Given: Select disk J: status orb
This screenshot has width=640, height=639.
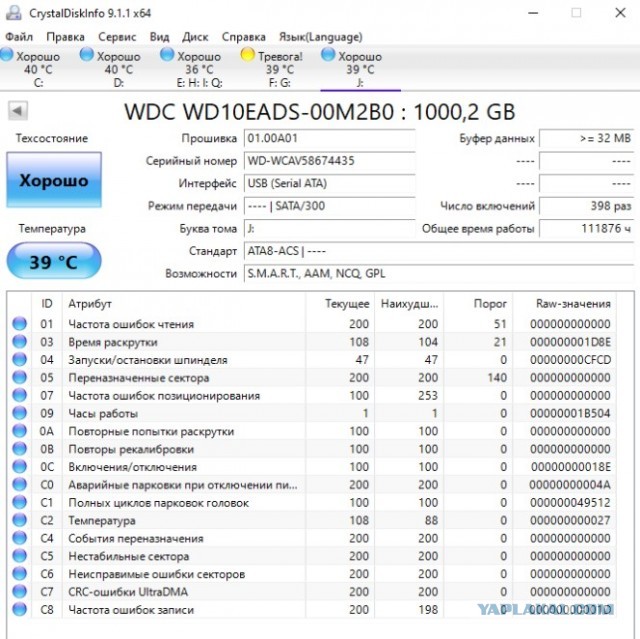Looking at the screenshot, I should point(328,55).
